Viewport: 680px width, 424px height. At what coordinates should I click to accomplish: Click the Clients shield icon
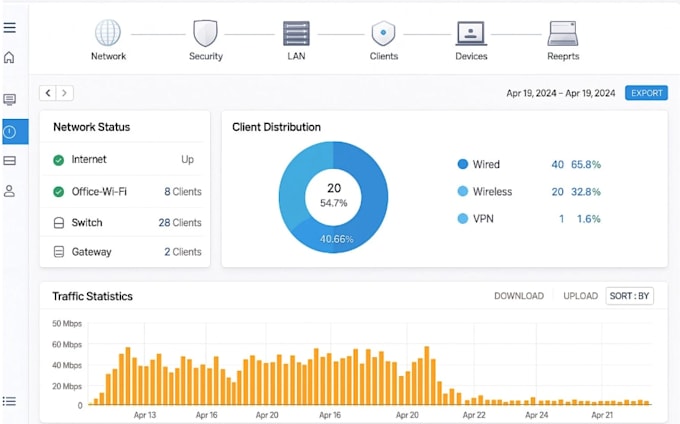tap(383, 33)
